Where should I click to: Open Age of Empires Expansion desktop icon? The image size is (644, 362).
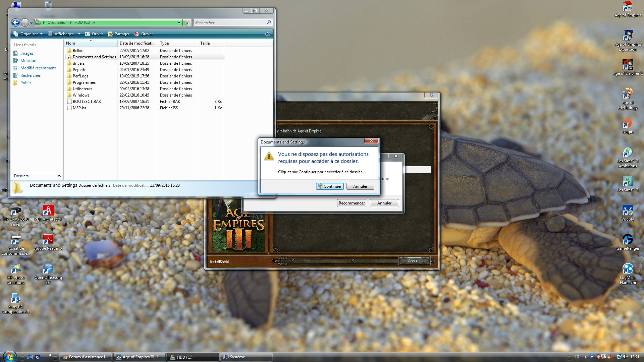coord(628,40)
